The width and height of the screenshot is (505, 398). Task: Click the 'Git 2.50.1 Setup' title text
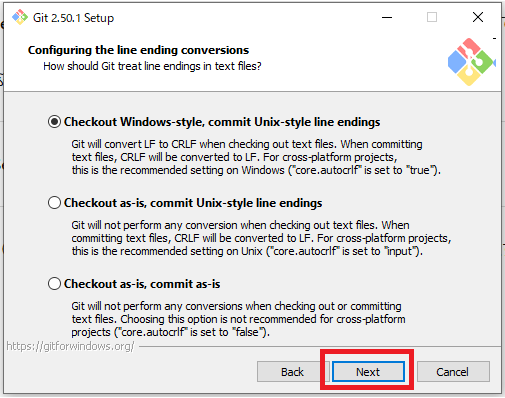(73, 18)
